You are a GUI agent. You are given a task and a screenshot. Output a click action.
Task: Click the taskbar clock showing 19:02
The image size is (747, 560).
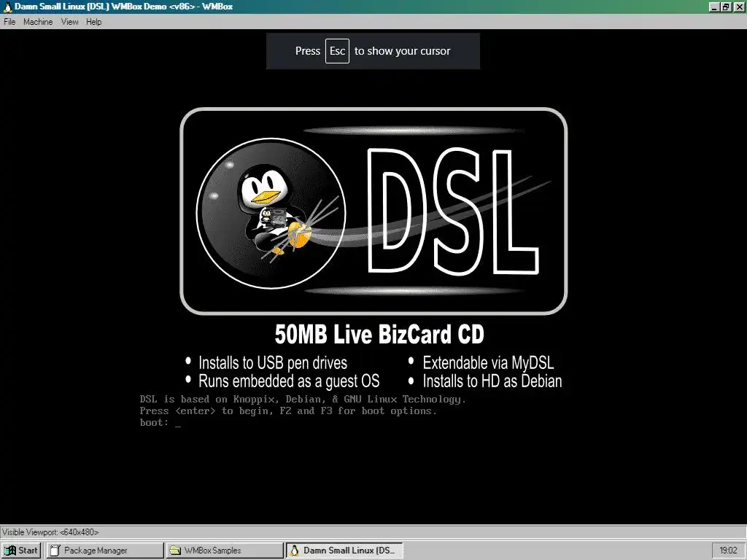pyautogui.click(x=729, y=551)
